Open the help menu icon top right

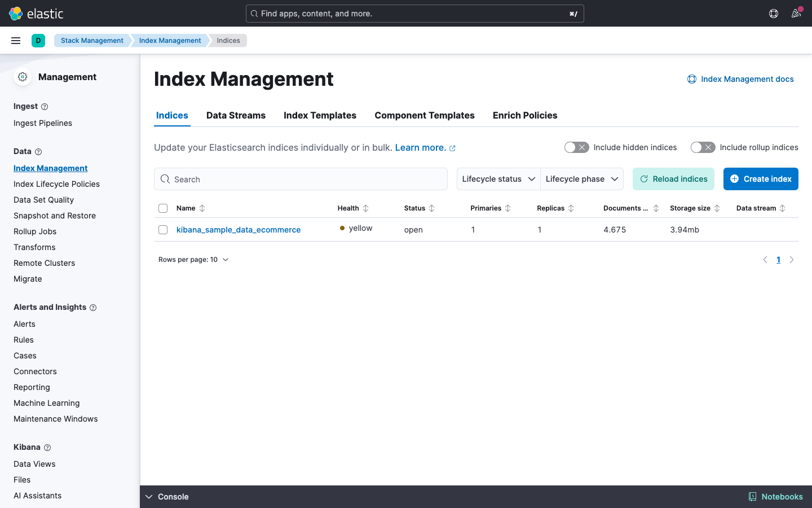tap(773, 14)
